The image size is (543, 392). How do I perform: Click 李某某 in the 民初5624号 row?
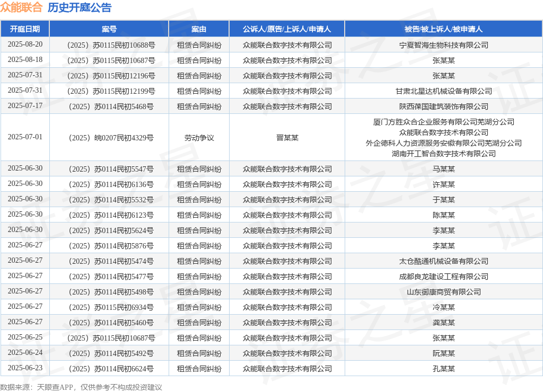(x=444, y=230)
